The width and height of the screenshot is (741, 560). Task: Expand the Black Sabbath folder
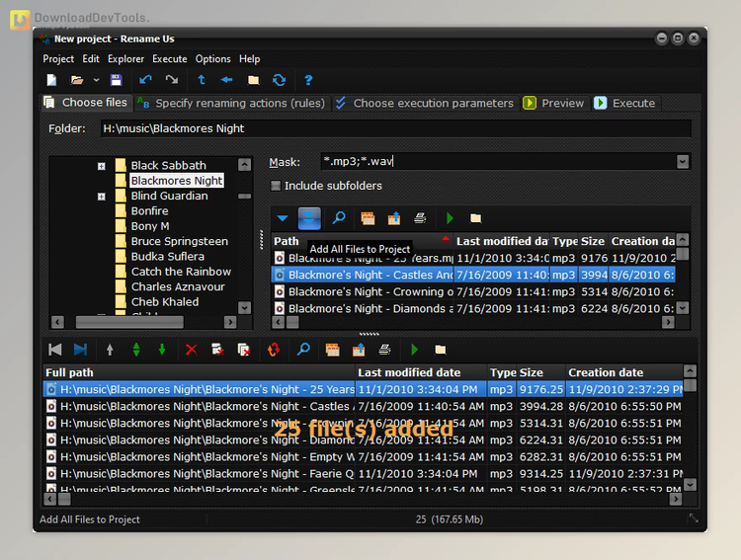click(x=102, y=166)
